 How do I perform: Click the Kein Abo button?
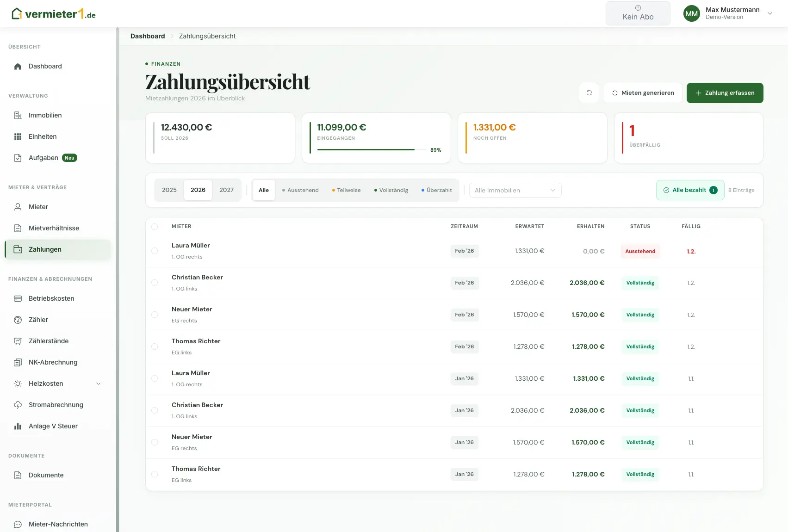(x=638, y=13)
